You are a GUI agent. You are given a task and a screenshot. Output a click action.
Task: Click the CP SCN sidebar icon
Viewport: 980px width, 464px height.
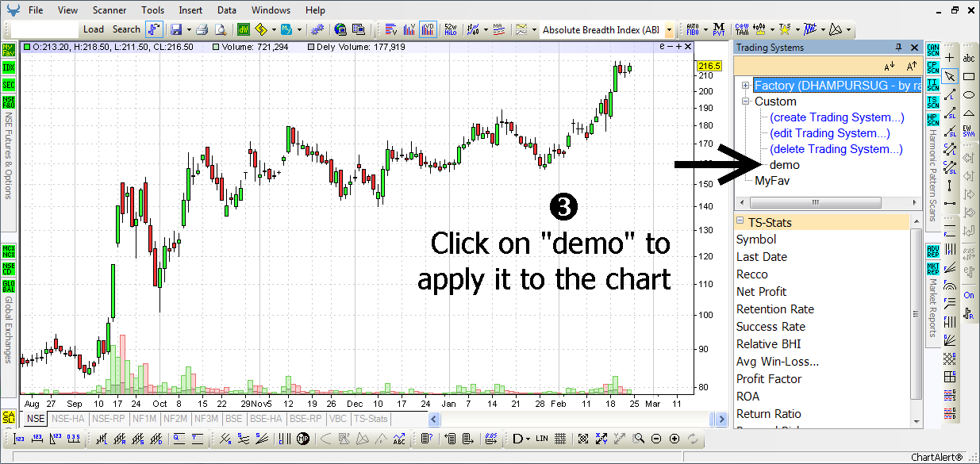point(933,67)
